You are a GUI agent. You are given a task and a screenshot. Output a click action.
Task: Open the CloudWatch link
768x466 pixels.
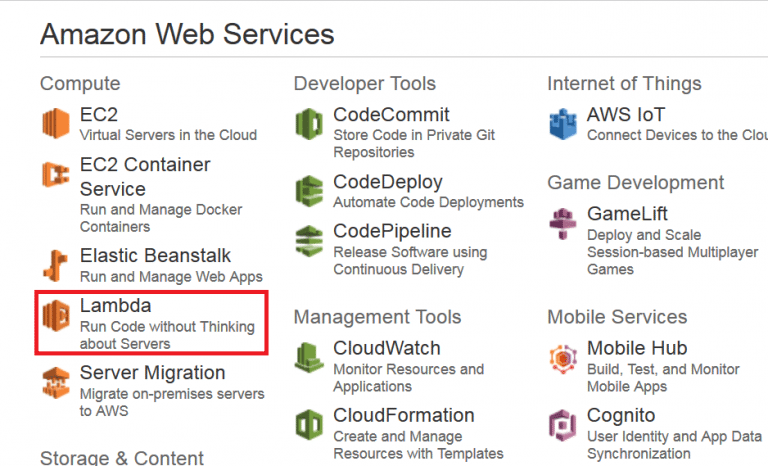point(387,348)
